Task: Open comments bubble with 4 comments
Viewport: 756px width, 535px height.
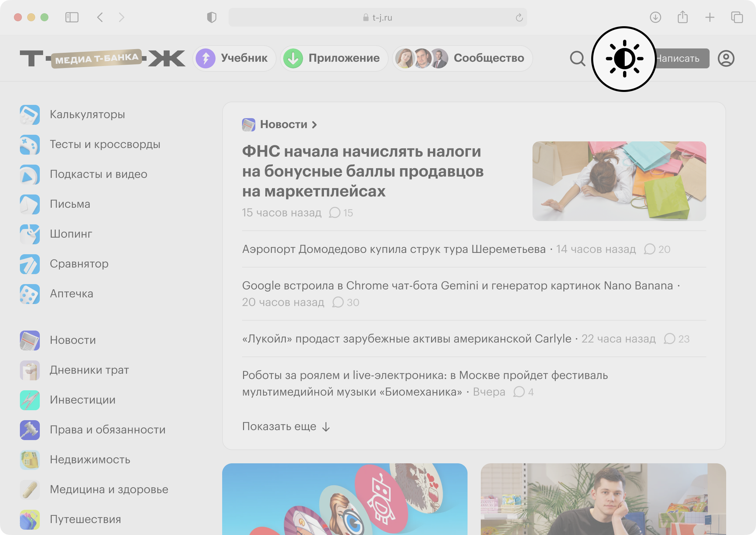Action: tap(524, 392)
